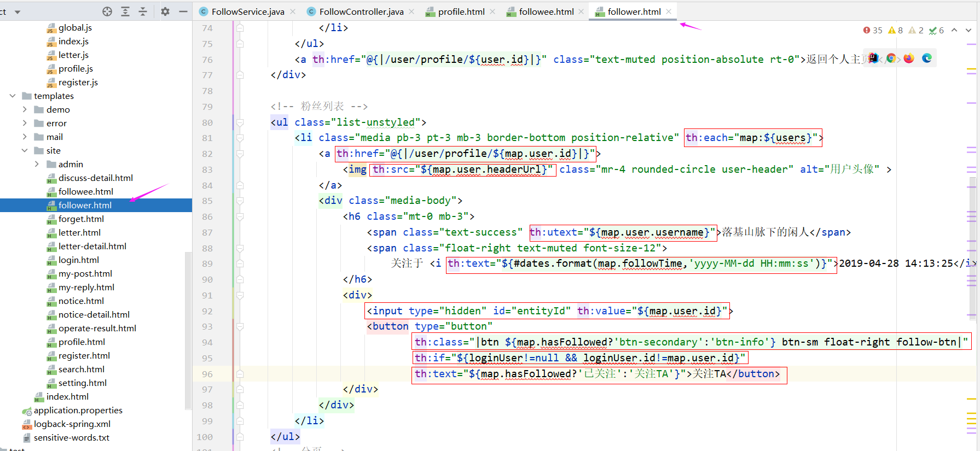Select notice-detail.html file
This screenshot has width=980, height=451.
click(94, 314)
